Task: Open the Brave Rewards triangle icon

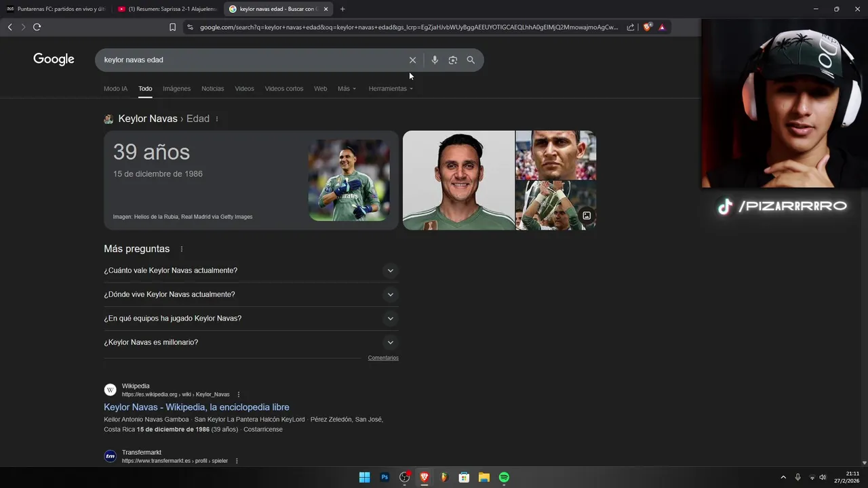Action: [x=662, y=27]
